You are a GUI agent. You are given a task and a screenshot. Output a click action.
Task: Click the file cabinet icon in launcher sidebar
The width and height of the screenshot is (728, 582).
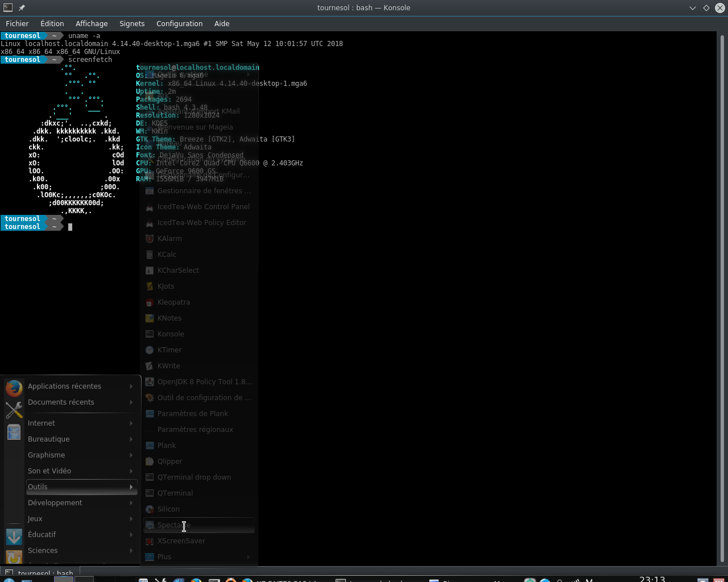pos(14,432)
